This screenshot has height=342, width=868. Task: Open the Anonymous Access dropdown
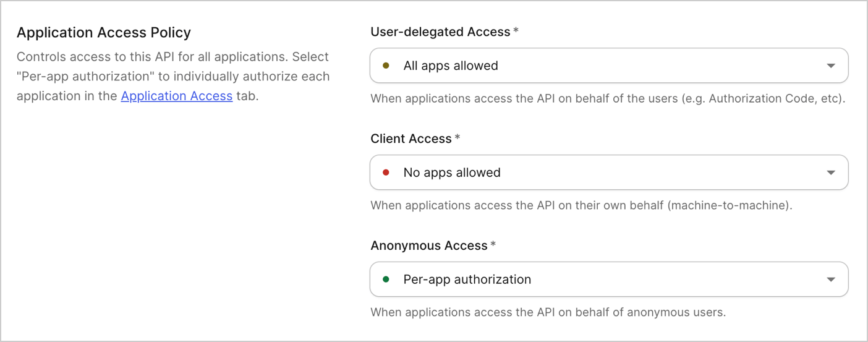click(609, 280)
